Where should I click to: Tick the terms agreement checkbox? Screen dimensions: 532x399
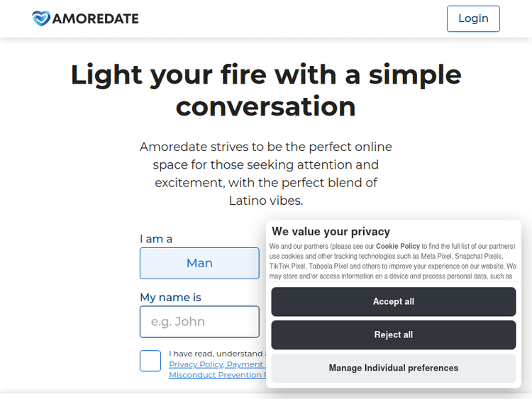pos(150,361)
